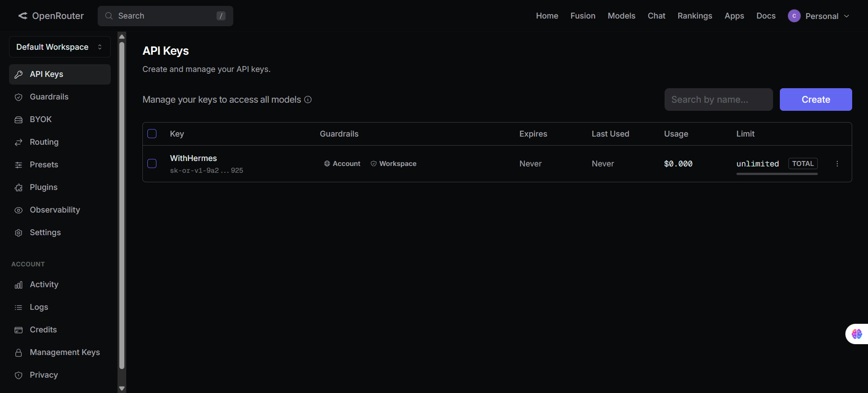Focus the top Search field

[x=165, y=16]
